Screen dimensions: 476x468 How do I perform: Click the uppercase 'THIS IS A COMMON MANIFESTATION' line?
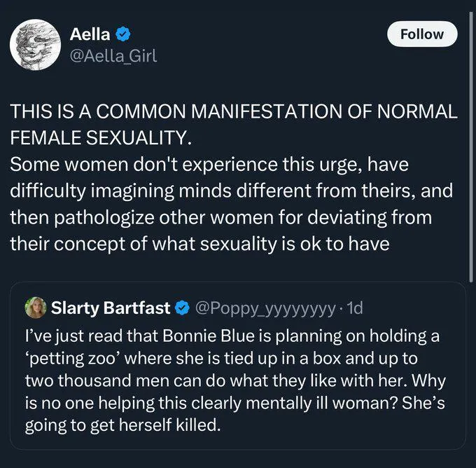coord(233,112)
